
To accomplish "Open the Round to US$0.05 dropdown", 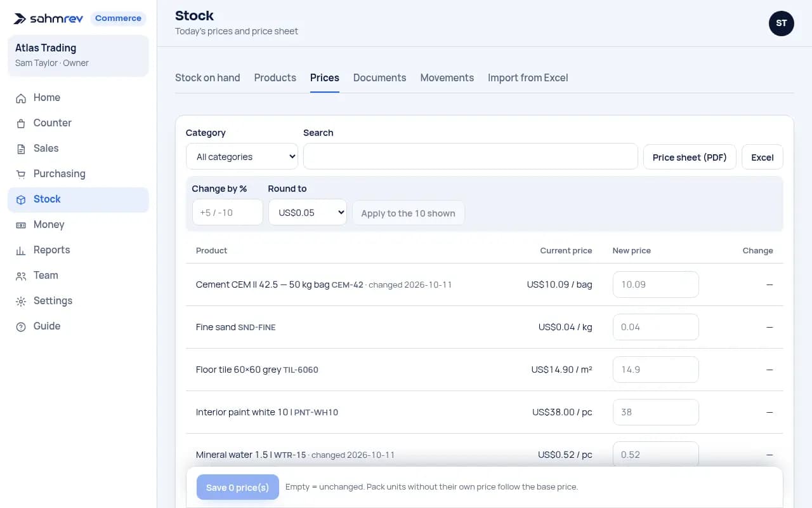I will coord(308,213).
